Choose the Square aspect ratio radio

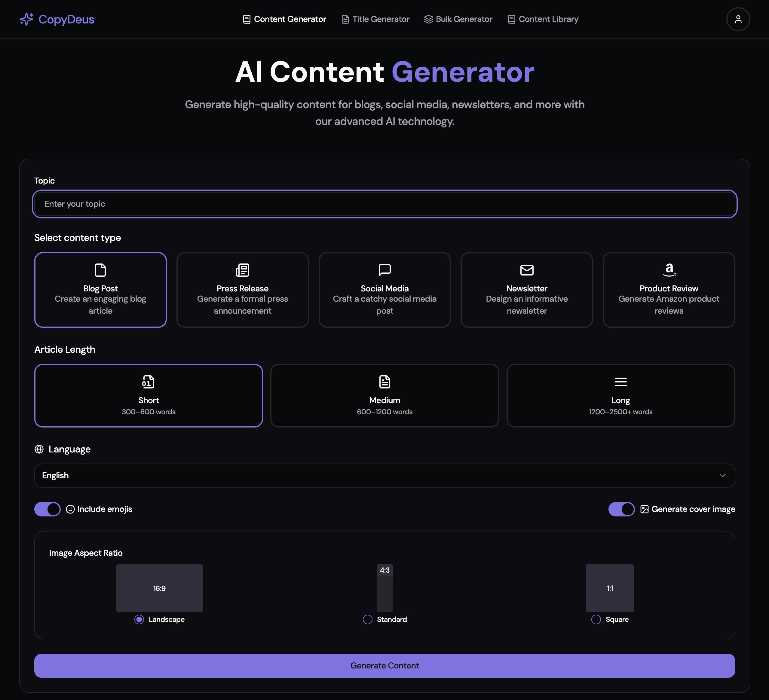pos(596,619)
